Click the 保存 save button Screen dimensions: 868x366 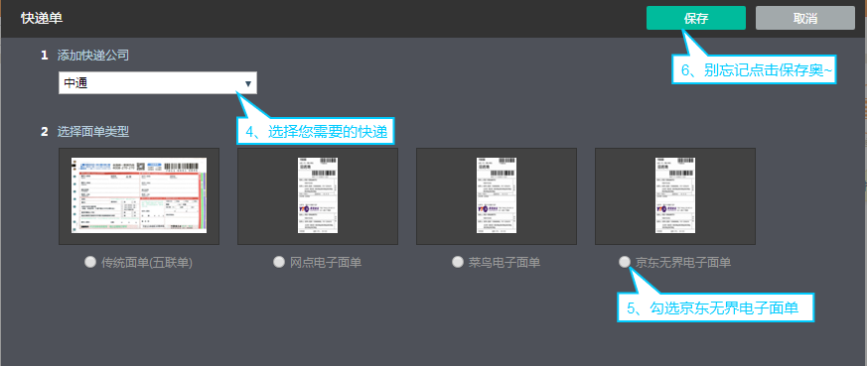696,18
